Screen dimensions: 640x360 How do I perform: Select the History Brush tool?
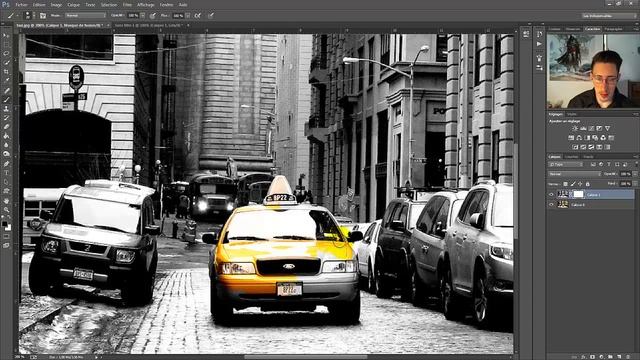pyautogui.click(x=6, y=118)
